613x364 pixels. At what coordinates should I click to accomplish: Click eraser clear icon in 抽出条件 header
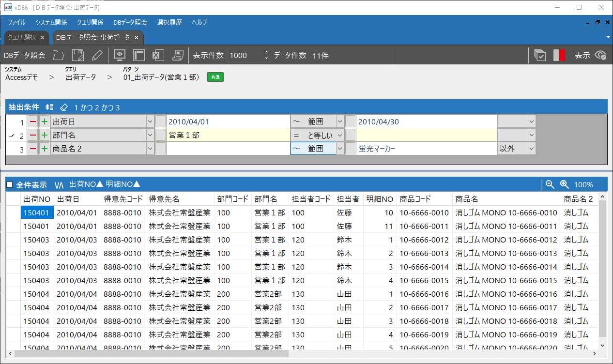(64, 107)
